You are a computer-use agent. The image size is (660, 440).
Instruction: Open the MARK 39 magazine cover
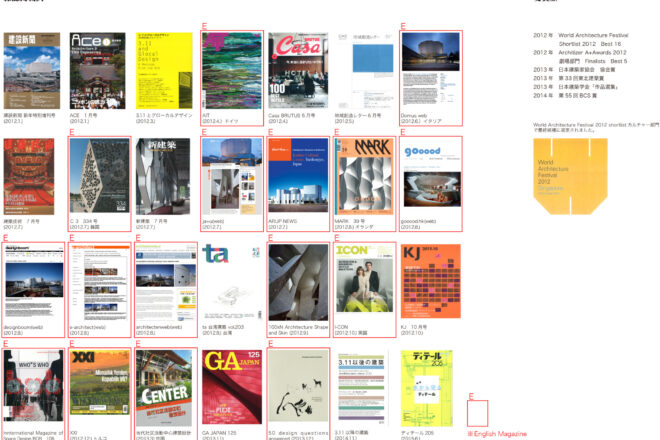tap(363, 176)
